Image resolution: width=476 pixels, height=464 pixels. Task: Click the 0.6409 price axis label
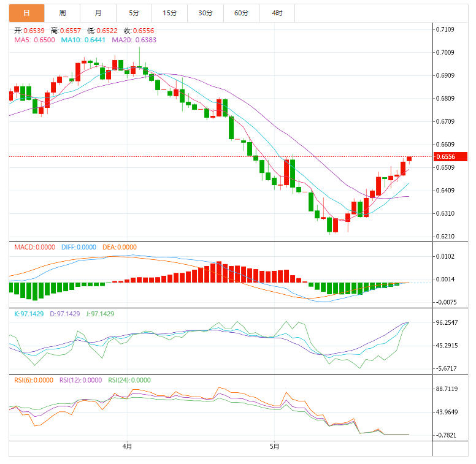pyautogui.click(x=445, y=190)
